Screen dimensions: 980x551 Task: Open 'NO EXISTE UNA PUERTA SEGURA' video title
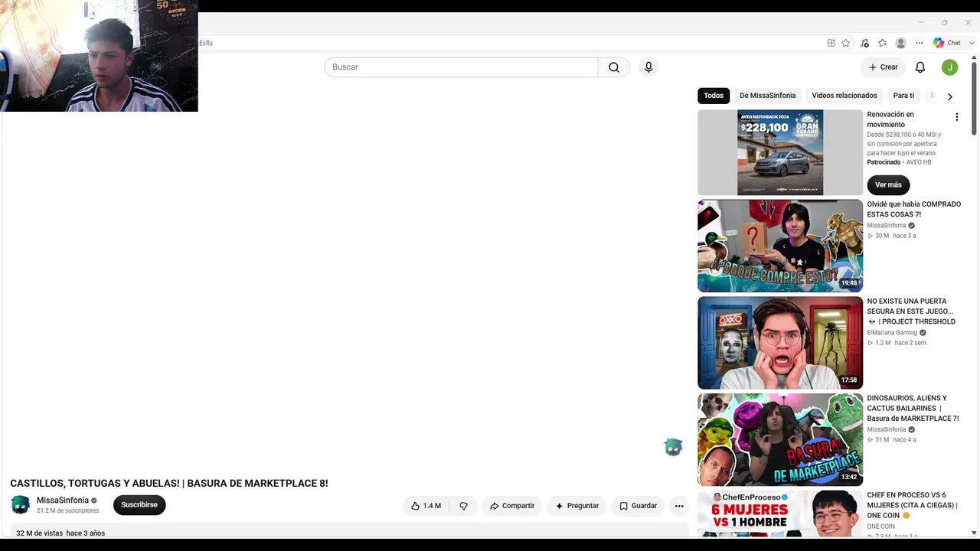pos(911,311)
